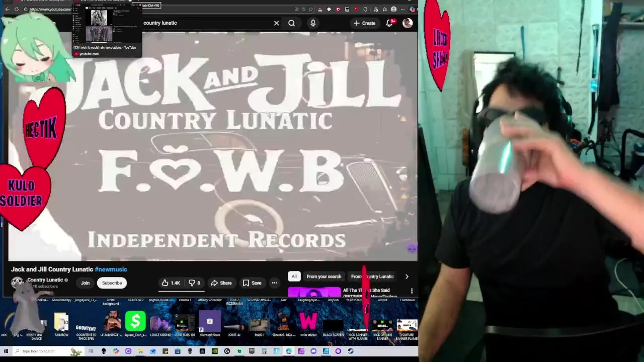644x362 pixels.
Task: Select the 'From your search' chip
Action: 324,277
